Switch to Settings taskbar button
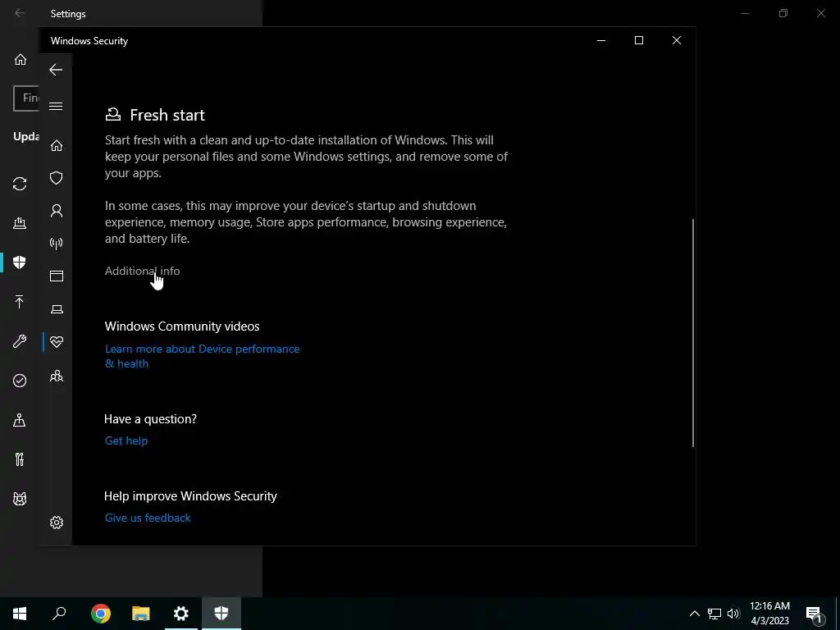Image resolution: width=840 pixels, height=630 pixels. (x=181, y=614)
